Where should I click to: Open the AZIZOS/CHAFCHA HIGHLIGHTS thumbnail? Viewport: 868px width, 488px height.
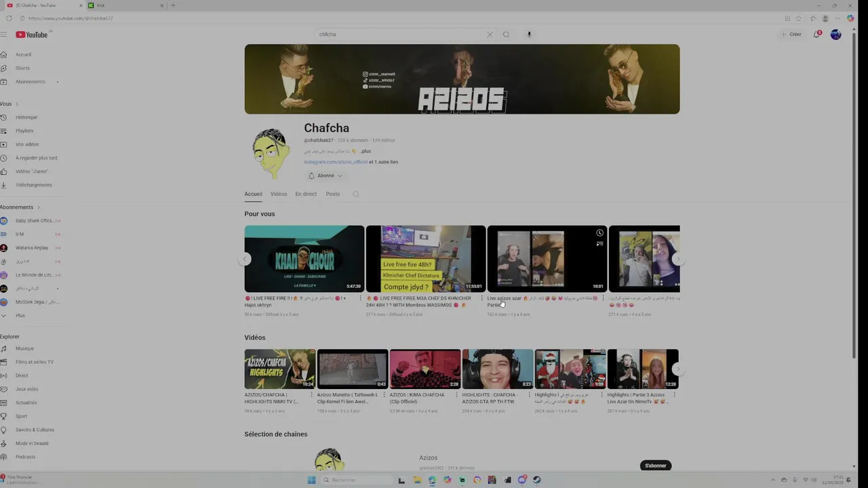coord(280,369)
